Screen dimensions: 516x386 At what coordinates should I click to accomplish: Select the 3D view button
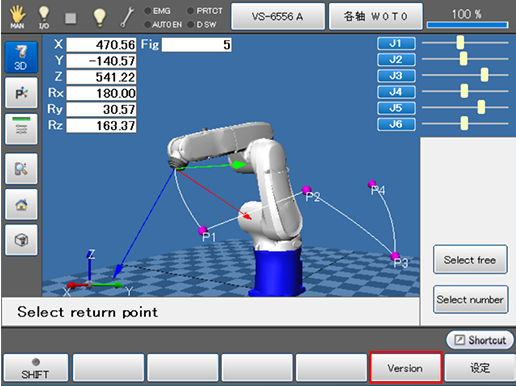click(x=21, y=57)
